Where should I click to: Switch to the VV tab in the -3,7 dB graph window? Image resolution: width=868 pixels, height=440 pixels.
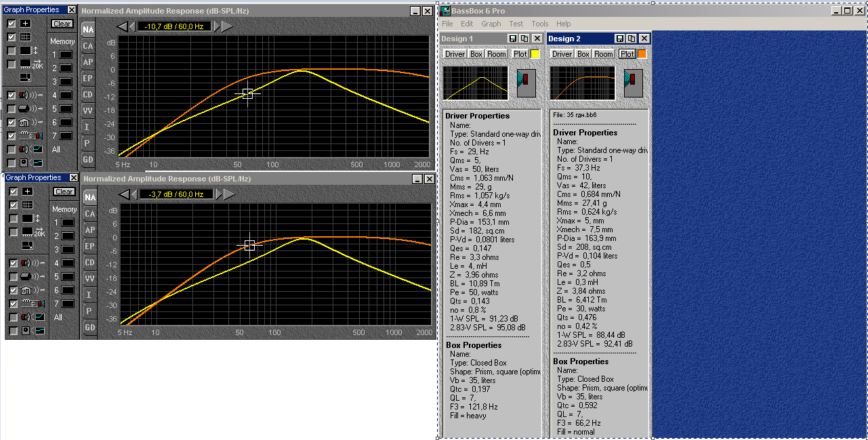pyautogui.click(x=89, y=279)
